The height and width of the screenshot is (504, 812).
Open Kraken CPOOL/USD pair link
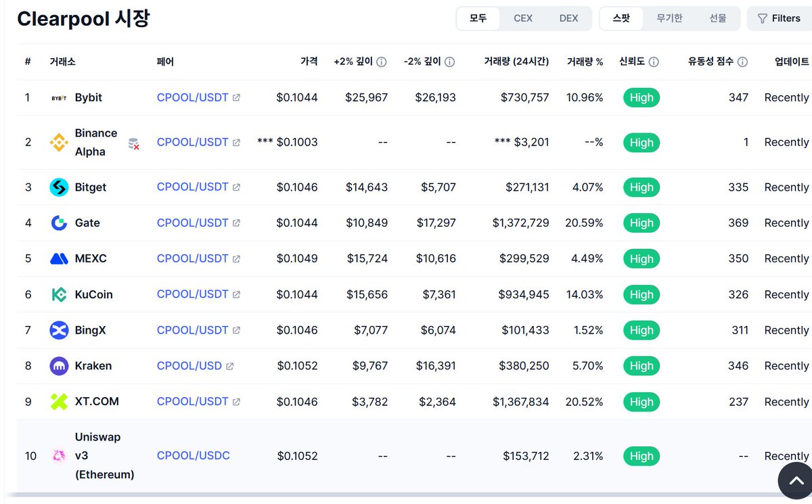tap(189, 366)
